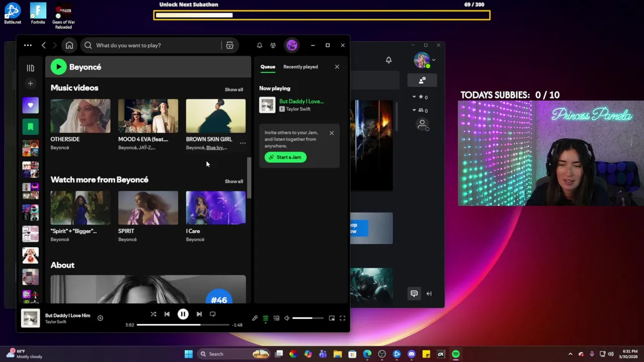This screenshot has height=362, width=644.
Task: Open now playing But Daddy I Love Him in queue
Action: pyautogui.click(x=301, y=102)
